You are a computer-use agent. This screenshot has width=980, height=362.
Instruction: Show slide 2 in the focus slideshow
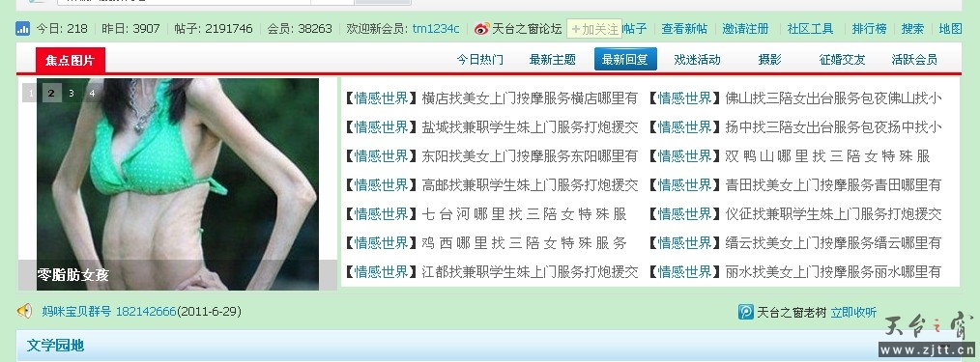(52, 93)
